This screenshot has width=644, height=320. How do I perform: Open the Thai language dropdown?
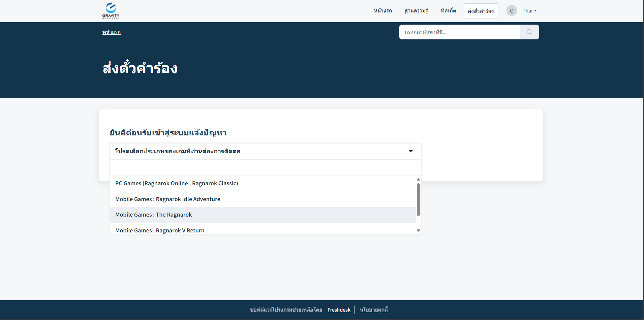click(529, 11)
